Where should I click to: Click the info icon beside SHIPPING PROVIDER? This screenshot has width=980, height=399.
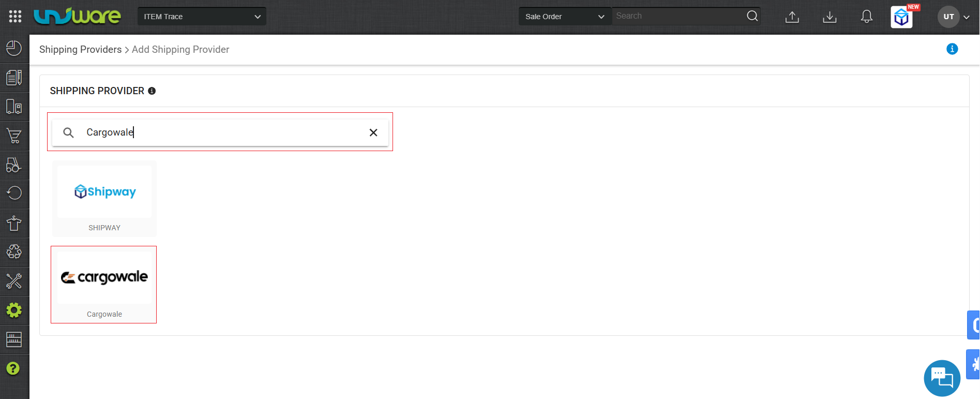[152, 91]
